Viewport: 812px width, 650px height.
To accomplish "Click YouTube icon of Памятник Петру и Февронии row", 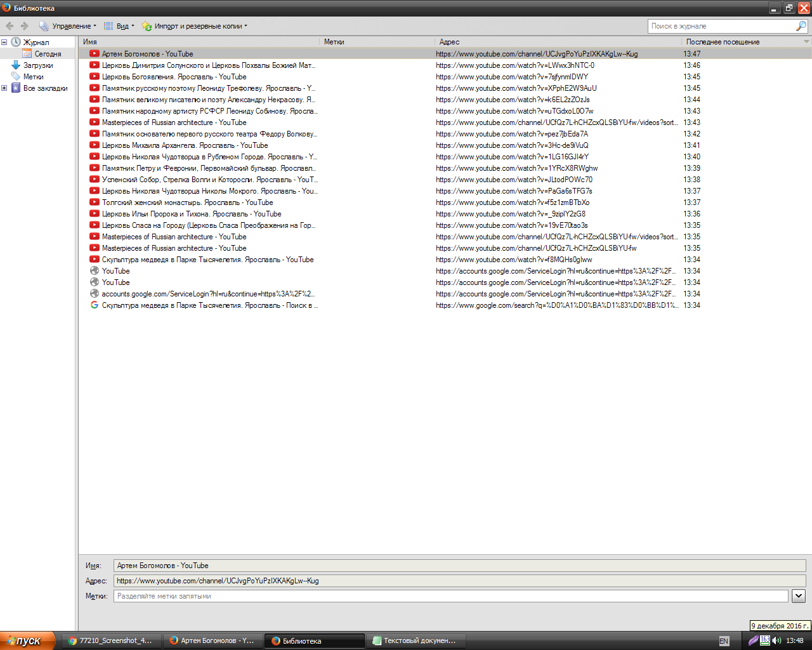I will pos(95,168).
